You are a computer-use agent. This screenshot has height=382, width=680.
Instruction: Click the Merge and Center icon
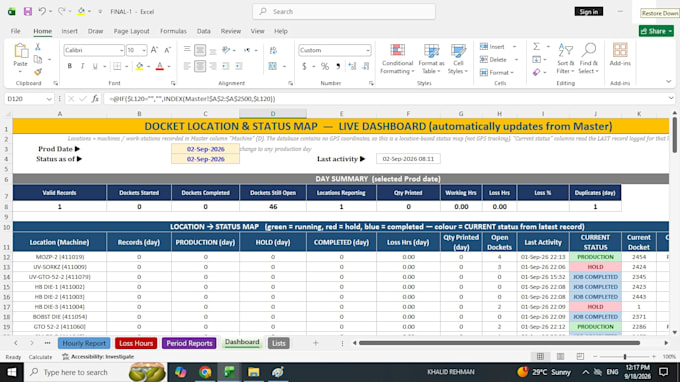coord(272,66)
